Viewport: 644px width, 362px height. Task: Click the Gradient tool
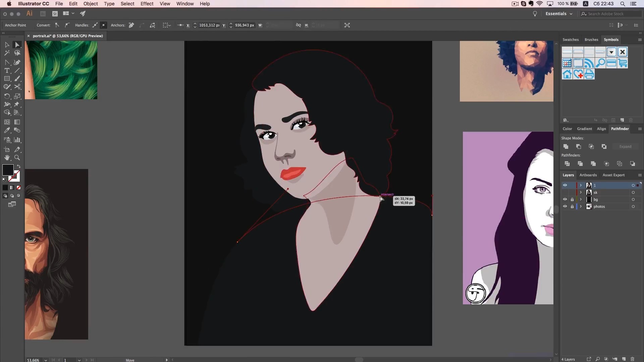[x=17, y=122]
